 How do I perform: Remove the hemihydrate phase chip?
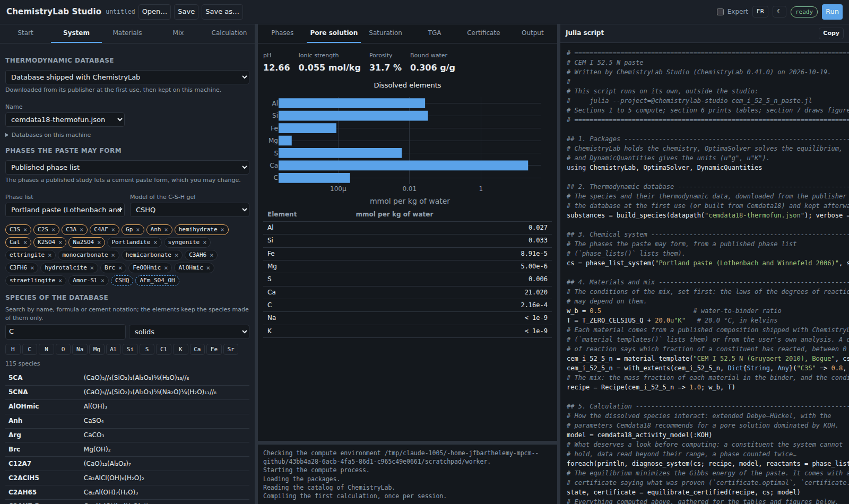click(222, 230)
